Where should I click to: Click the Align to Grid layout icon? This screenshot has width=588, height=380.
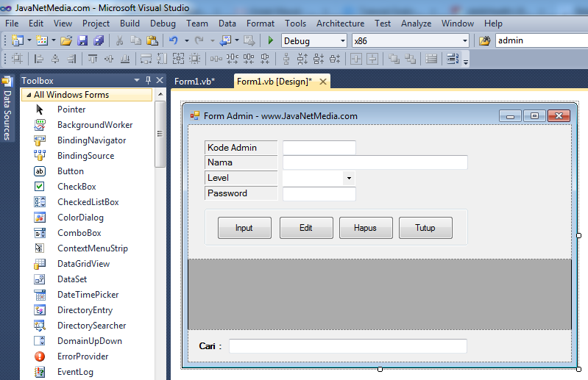[17, 59]
